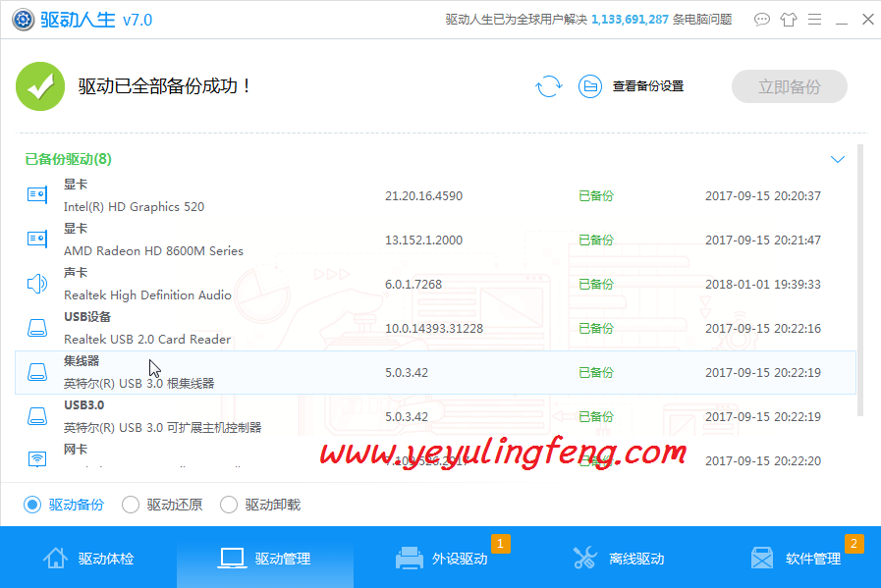This screenshot has width=881, height=588.
Task: Switch to the 软件管理 tab
Action: pos(795,558)
